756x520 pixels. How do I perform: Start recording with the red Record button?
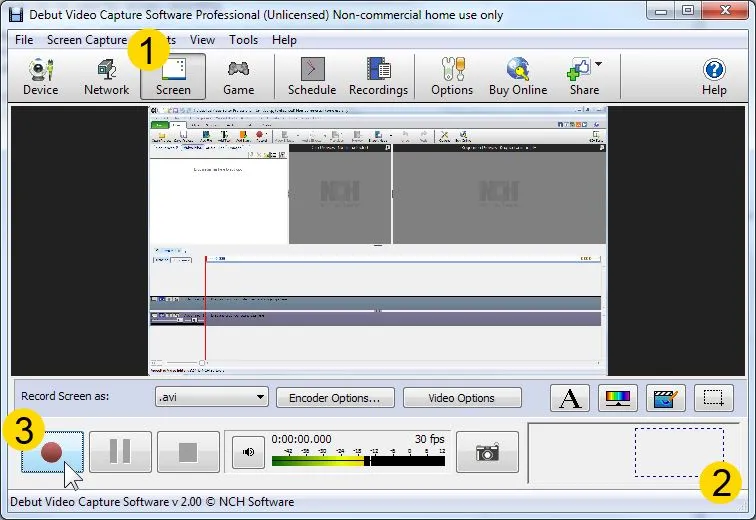[52, 452]
